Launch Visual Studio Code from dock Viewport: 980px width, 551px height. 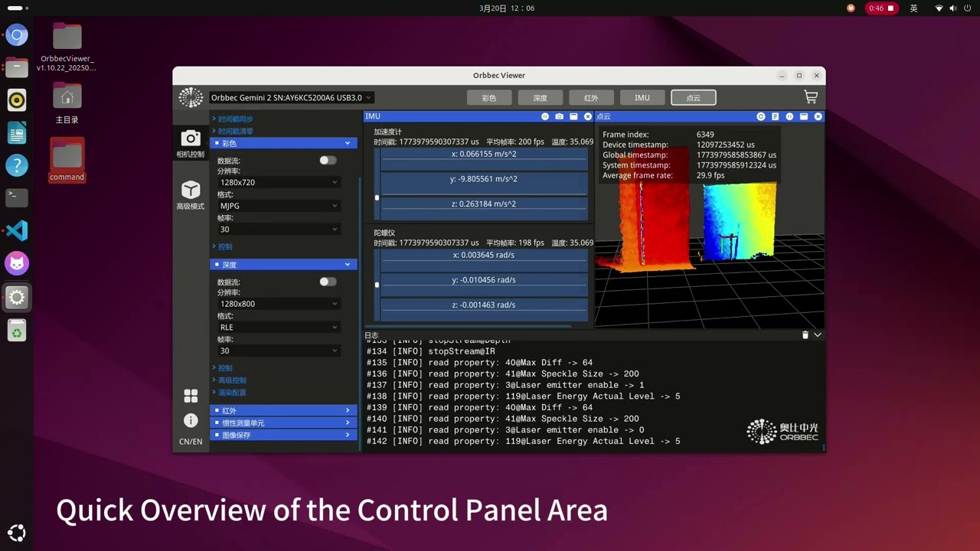pos(17,230)
